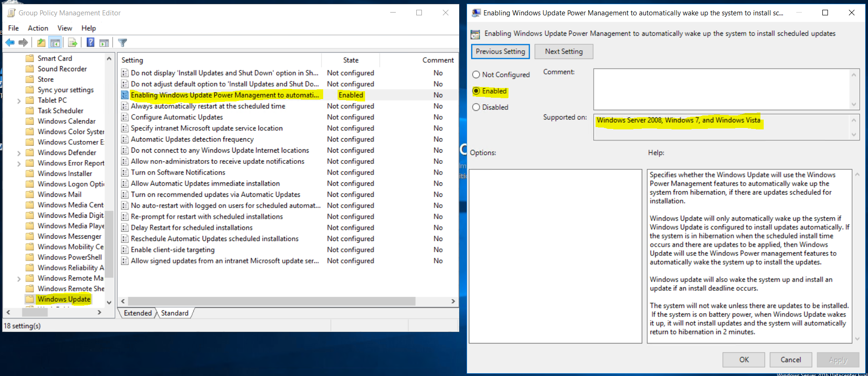
Task: Select the Not Configured radio button
Action: pyautogui.click(x=476, y=74)
